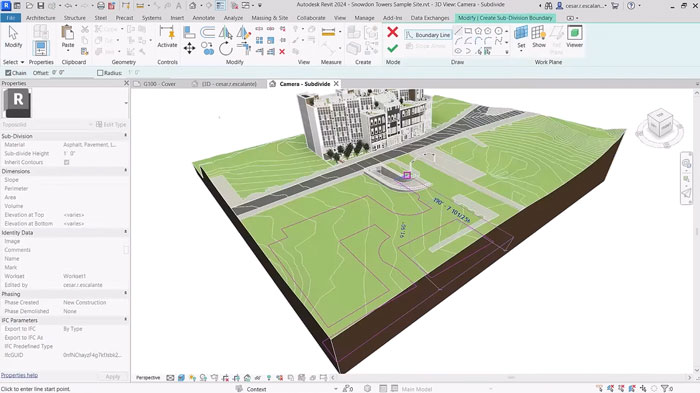Enable the Radius checkbox
This screenshot has height=393, width=700.
[100, 73]
